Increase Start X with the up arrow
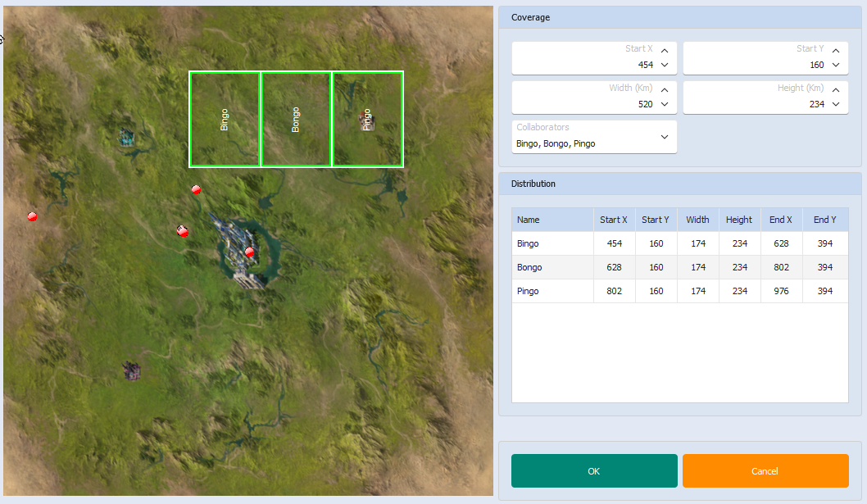The width and height of the screenshot is (867, 504). [665, 49]
